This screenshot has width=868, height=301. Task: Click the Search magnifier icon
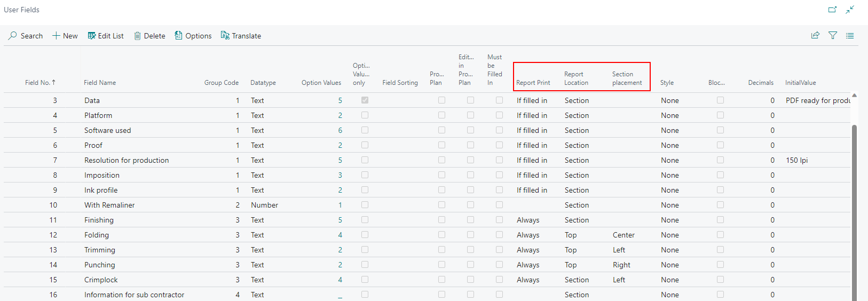[x=13, y=36]
